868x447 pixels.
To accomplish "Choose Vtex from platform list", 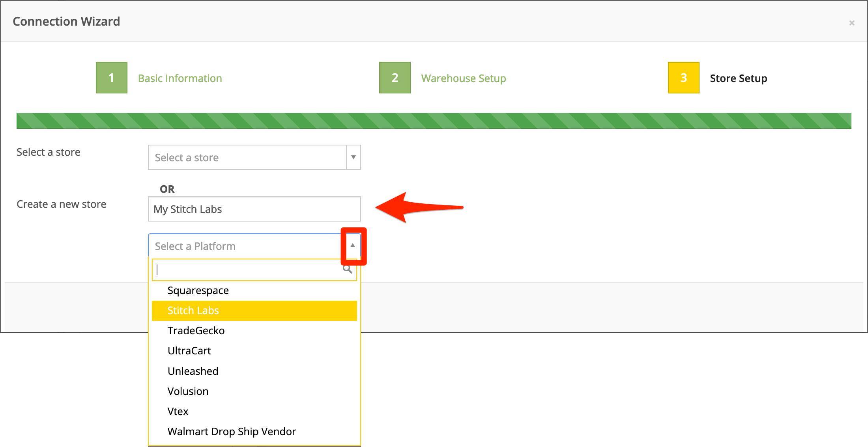I will tap(254, 412).
